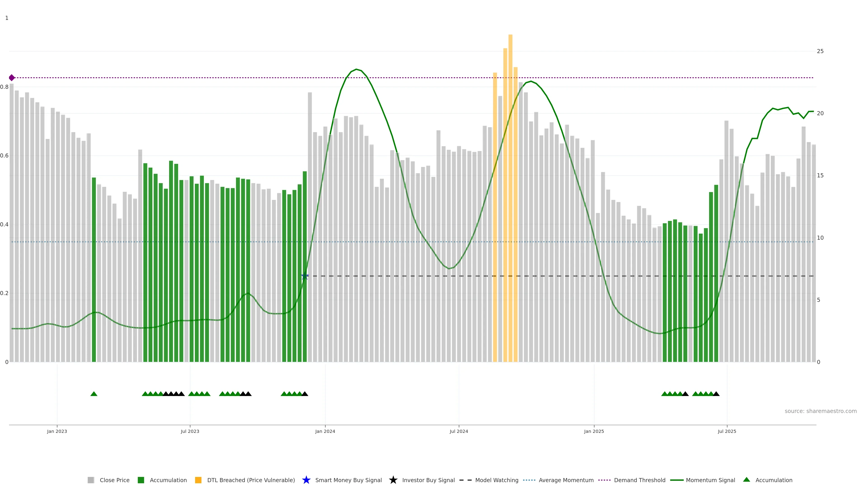Click the purple diamond Demand Threshold marker
This screenshot has height=488, width=868.
coord(12,78)
